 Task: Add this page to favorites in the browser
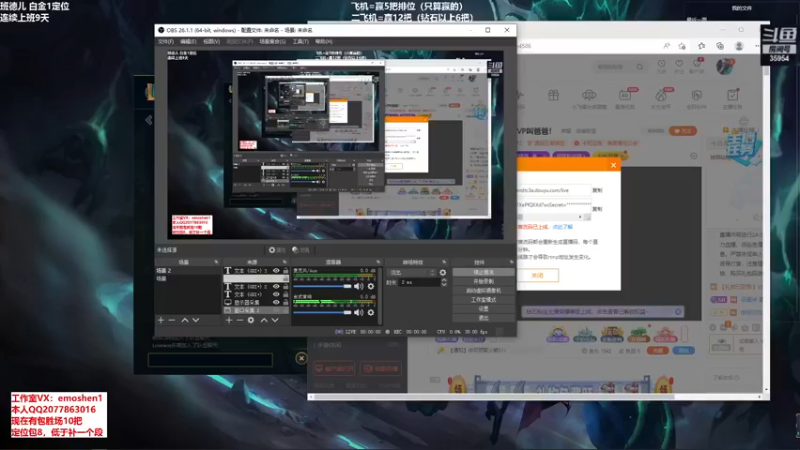tap(682, 46)
